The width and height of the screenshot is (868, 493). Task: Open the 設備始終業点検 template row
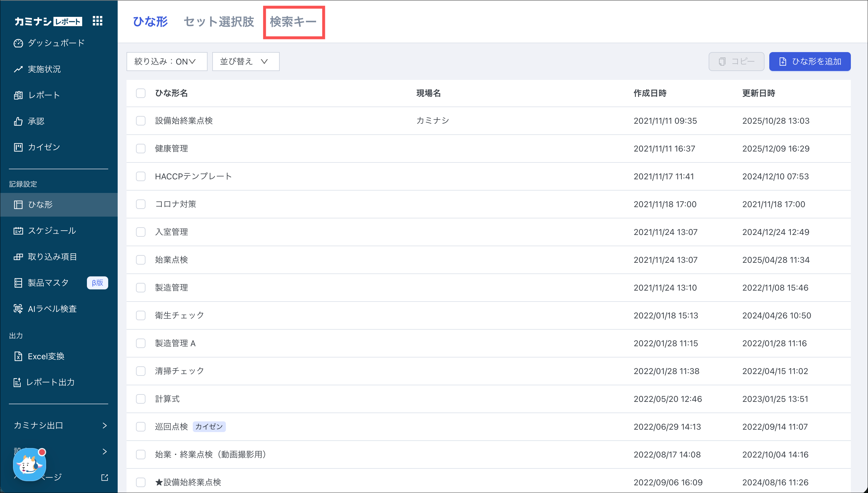click(184, 121)
